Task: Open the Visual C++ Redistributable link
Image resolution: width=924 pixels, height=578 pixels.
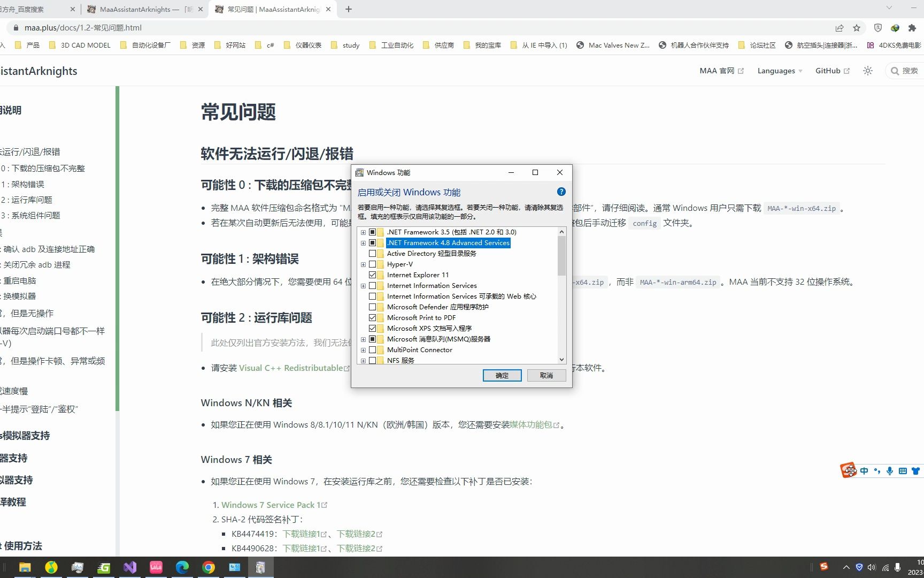Action: click(294, 368)
